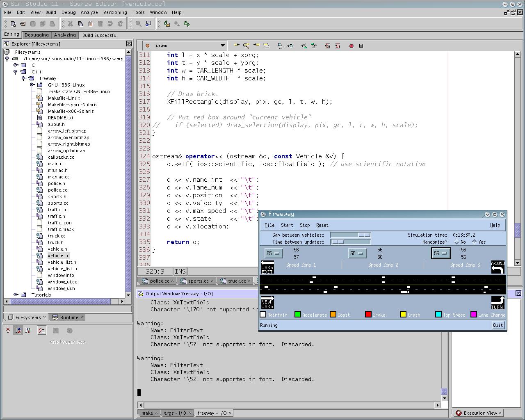Switch to the Debugging mode tab
The image size is (525, 420).
coord(37,35)
